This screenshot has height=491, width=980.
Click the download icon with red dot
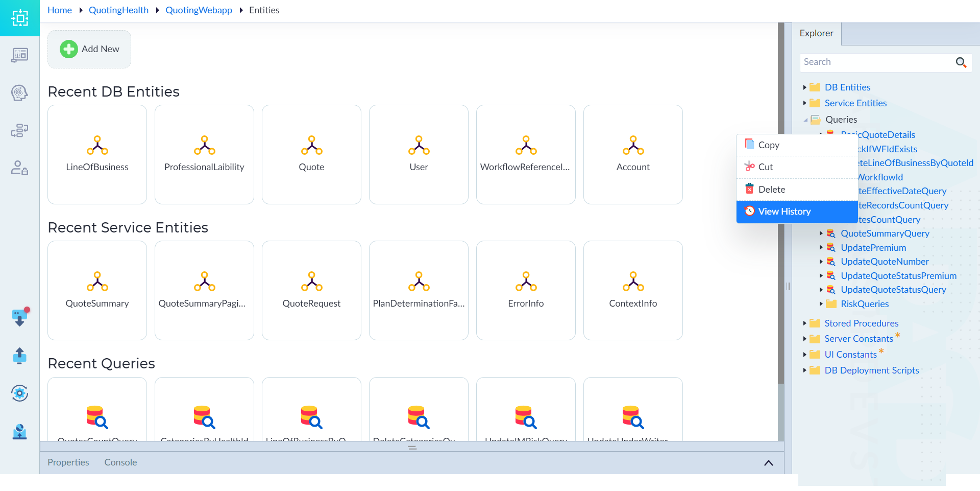pos(20,317)
